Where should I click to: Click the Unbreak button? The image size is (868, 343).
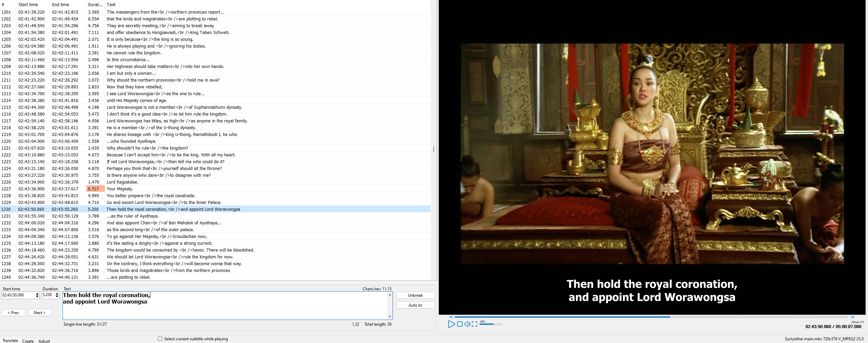click(x=415, y=295)
